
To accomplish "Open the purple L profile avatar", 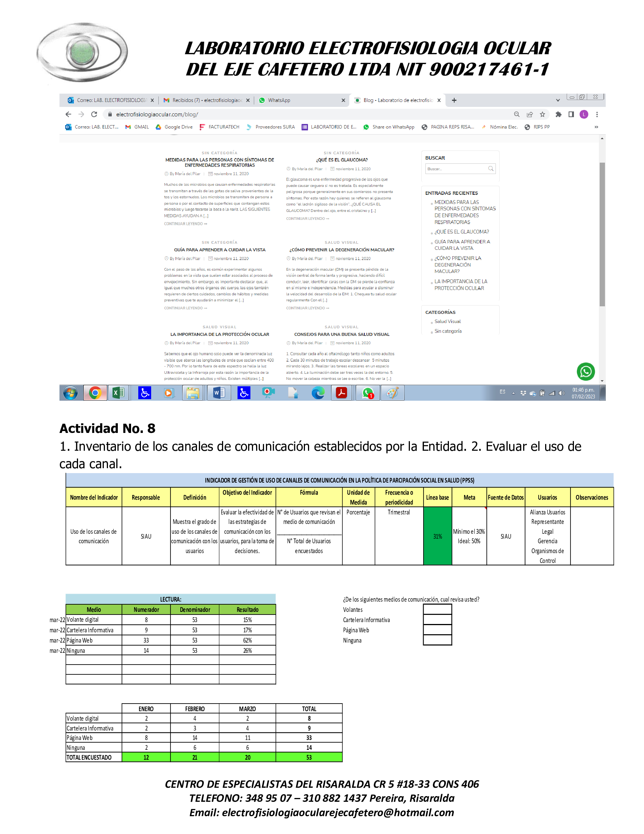I will 584,114.
